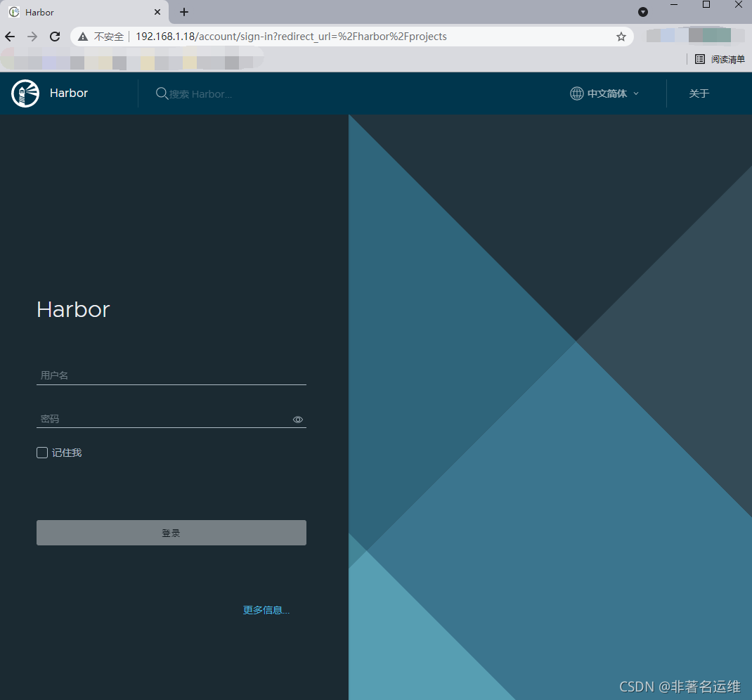Click the globe language icon

coord(576,93)
